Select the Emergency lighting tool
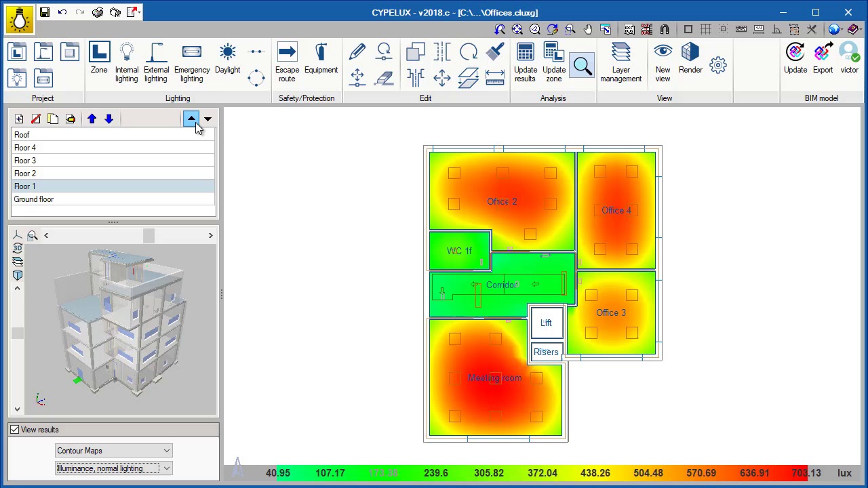 coord(192,62)
